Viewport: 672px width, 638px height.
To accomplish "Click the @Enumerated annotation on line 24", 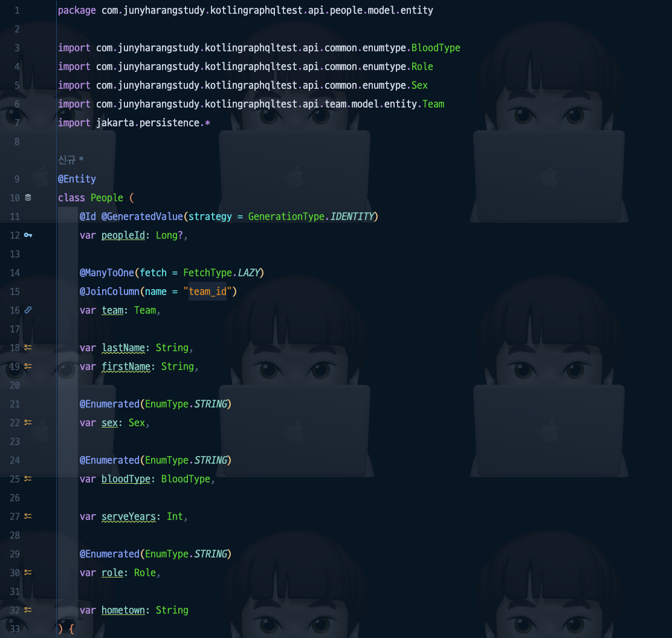I will (109, 460).
